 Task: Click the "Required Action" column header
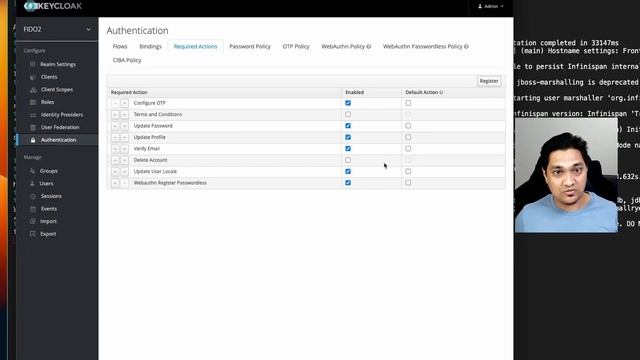tap(129, 92)
